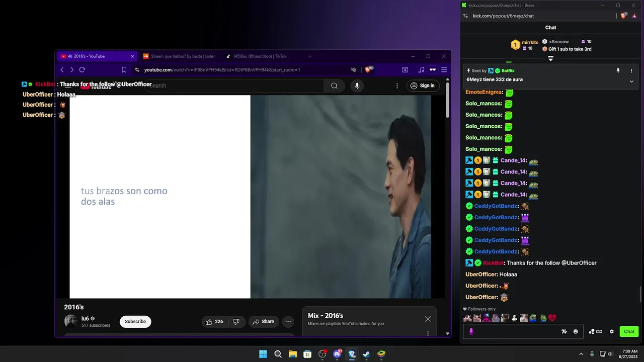
Task: Click the purple microphone in chat input
Action: tap(471, 331)
